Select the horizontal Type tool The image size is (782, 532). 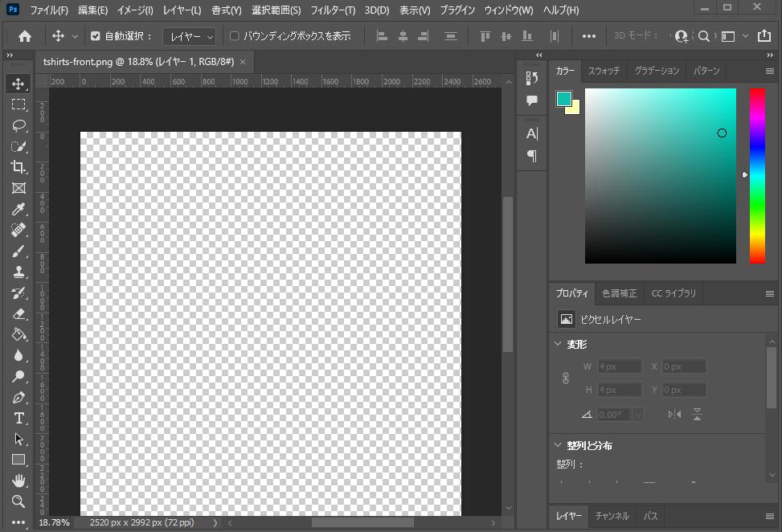pyautogui.click(x=18, y=418)
